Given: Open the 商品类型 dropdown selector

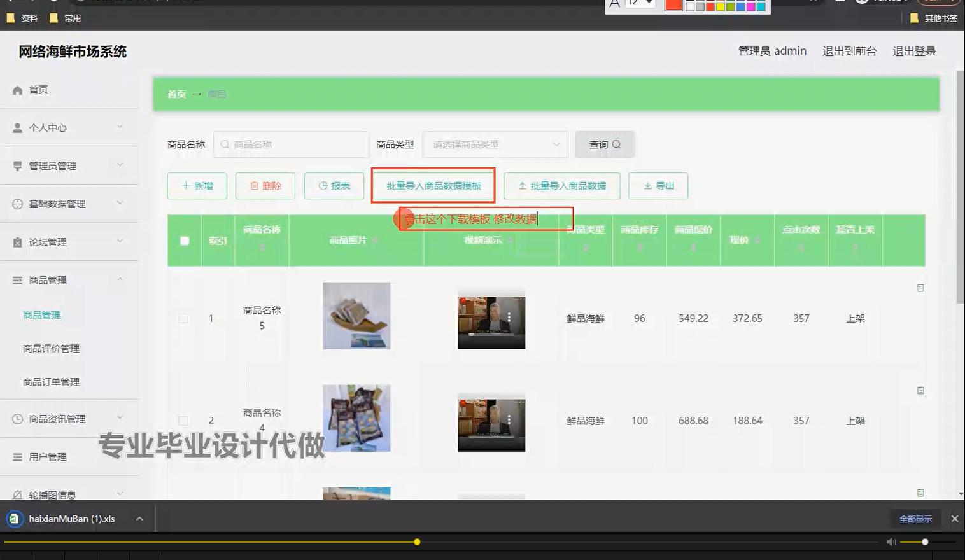Looking at the screenshot, I should click(495, 144).
